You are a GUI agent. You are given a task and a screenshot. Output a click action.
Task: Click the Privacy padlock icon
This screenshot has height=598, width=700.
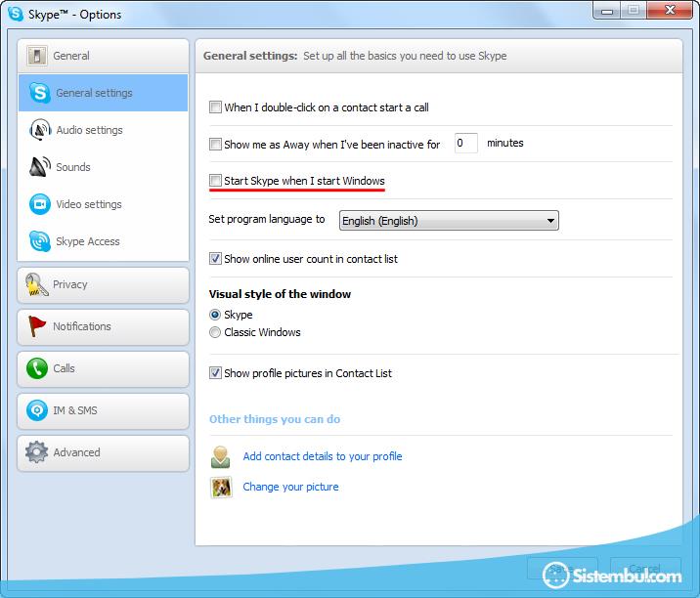[36, 284]
